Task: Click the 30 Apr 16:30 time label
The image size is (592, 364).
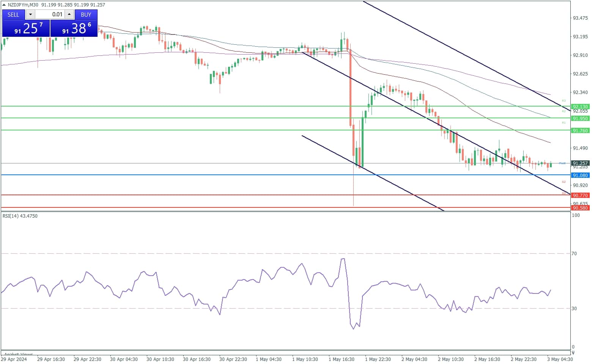Action: [197, 359]
